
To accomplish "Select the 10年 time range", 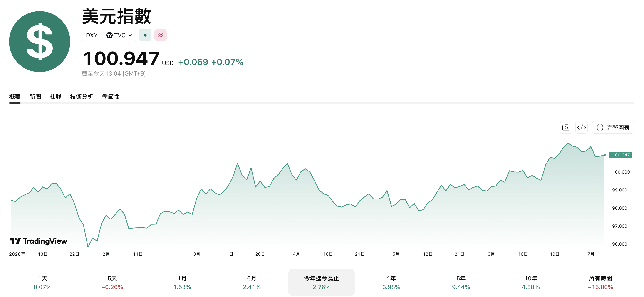I will 531,282.
